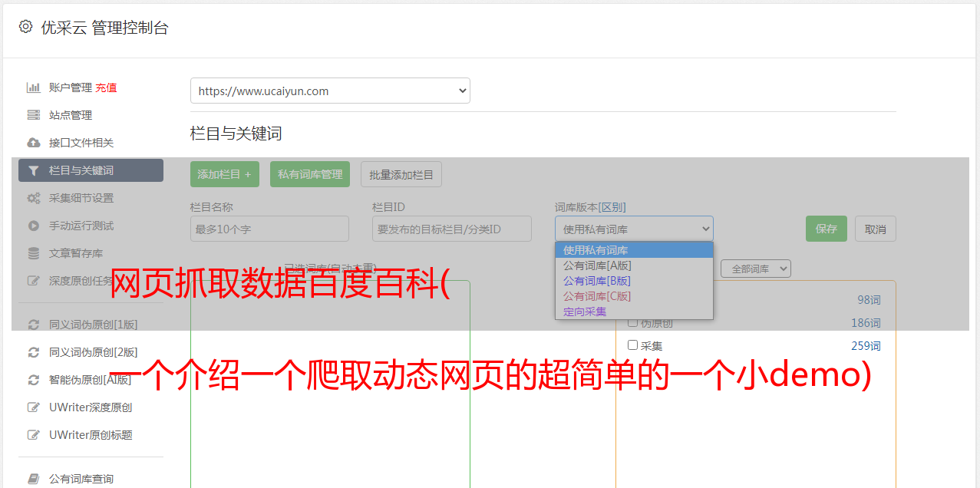Open the https://www.ucaiyun.com site dropdown
The width and height of the screenshot is (980, 488).
click(330, 91)
